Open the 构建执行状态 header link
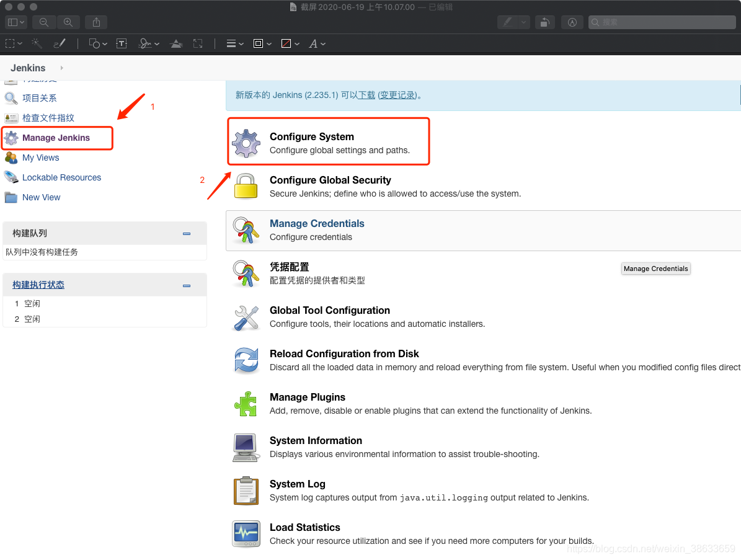The width and height of the screenshot is (741, 560). (x=38, y=285)
